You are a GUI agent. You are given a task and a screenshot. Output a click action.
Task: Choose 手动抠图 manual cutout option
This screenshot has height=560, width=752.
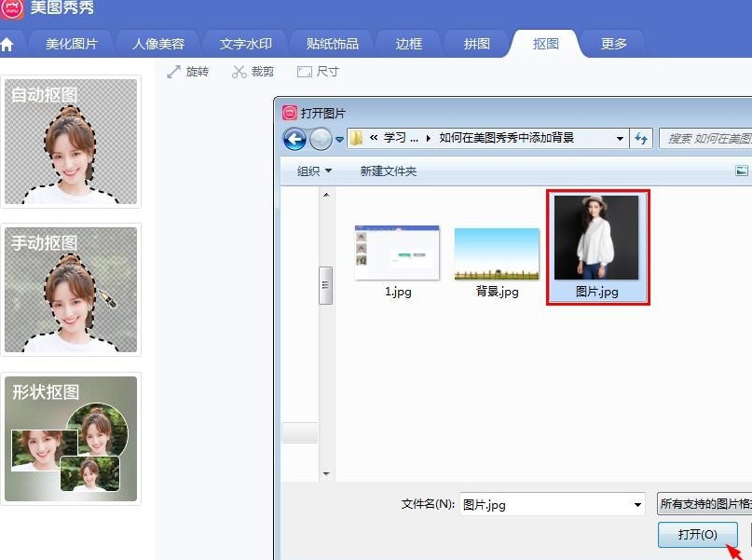point(71,290)
